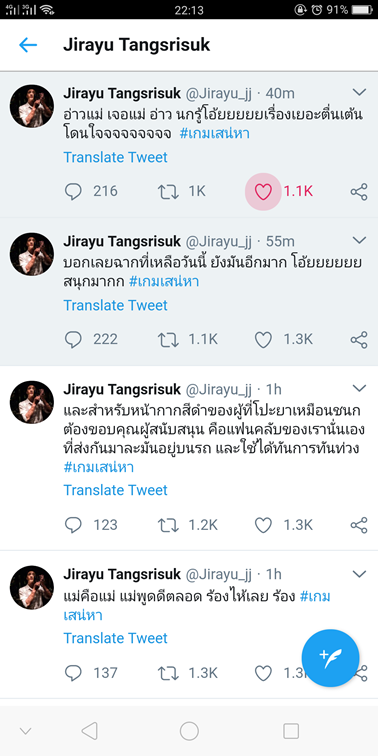Open the @Jirayu_jj profile picture on first tweet

tap(32, 106)
